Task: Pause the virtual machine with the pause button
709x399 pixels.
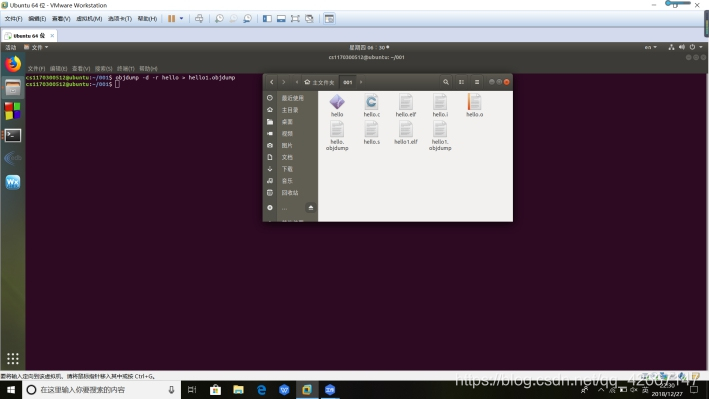Action: click(x=171, y=19)
